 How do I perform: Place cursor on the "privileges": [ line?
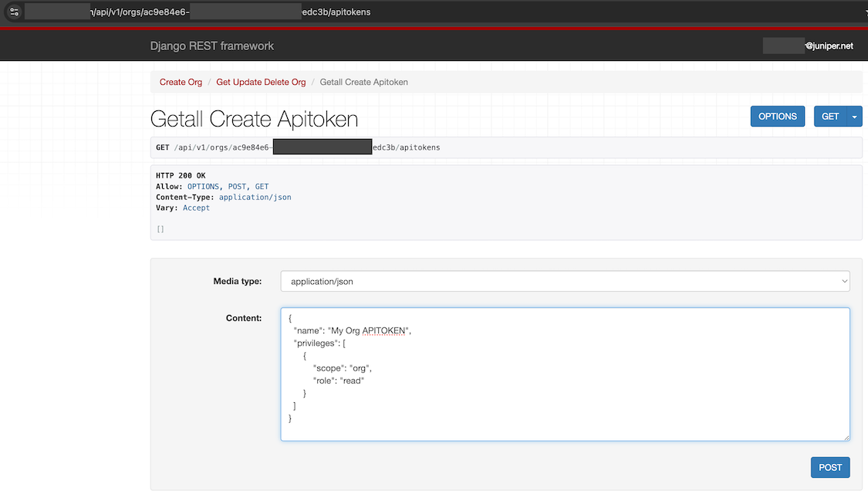point(319,343)
